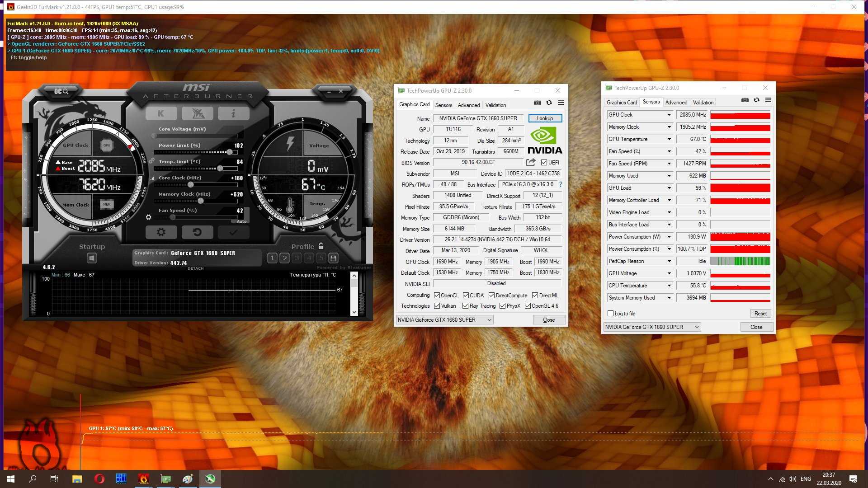Open hamburger menu in GPU-Z Sensors window
The image size is (868, 488).
point(768,100)
